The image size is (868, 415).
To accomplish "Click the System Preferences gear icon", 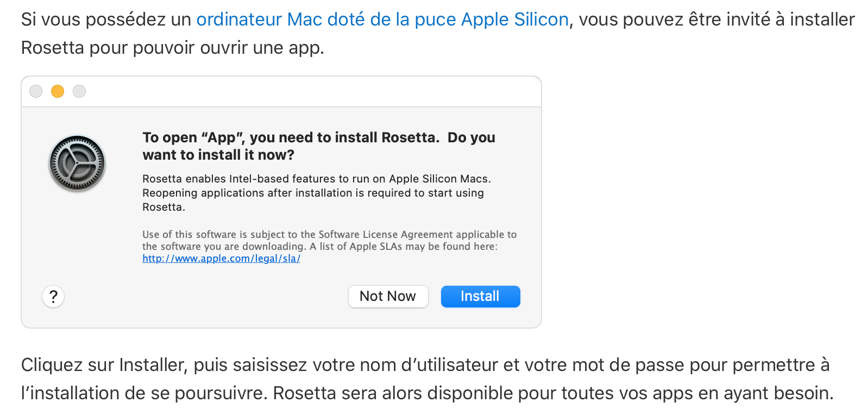I will pos(77,163).
